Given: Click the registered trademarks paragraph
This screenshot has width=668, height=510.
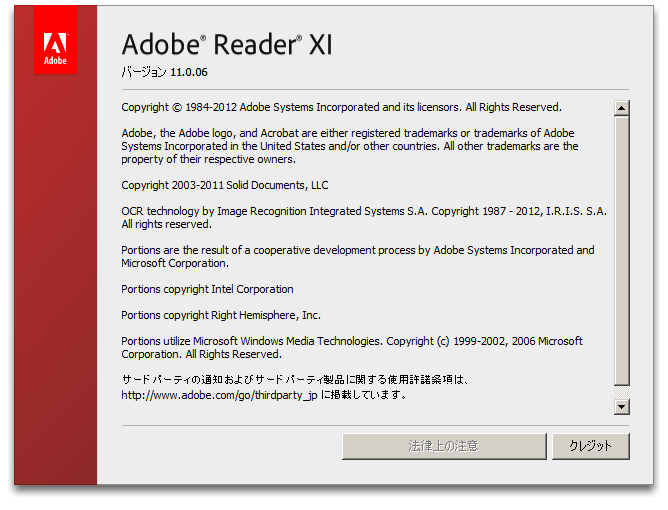Looking at the screenshot, I should (x=350, y=146).
